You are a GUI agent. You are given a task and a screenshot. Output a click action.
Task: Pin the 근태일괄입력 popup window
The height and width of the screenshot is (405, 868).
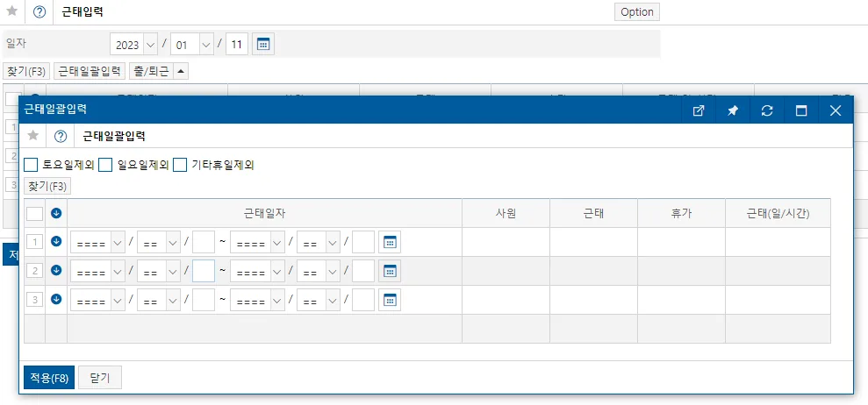point(732,110)
